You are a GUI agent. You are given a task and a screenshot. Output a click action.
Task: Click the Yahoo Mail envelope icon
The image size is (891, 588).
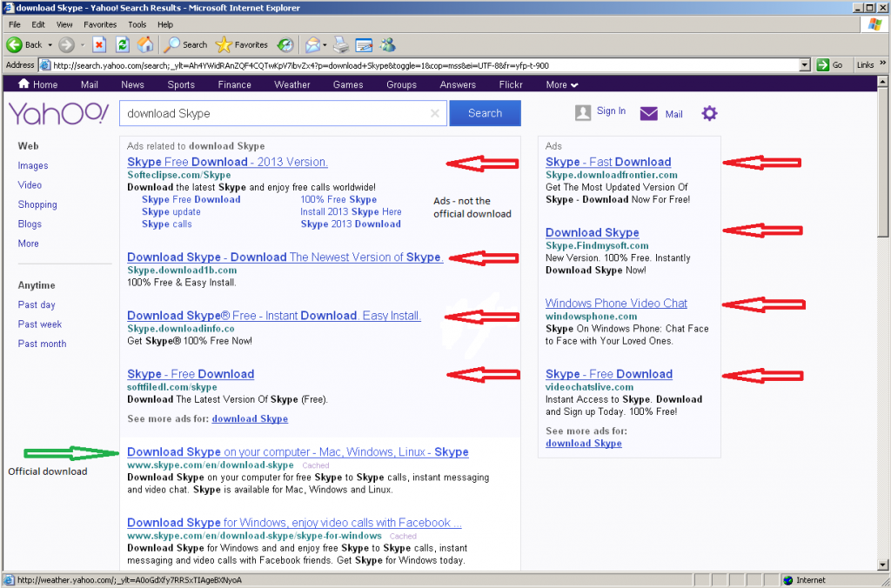(648, 114)
